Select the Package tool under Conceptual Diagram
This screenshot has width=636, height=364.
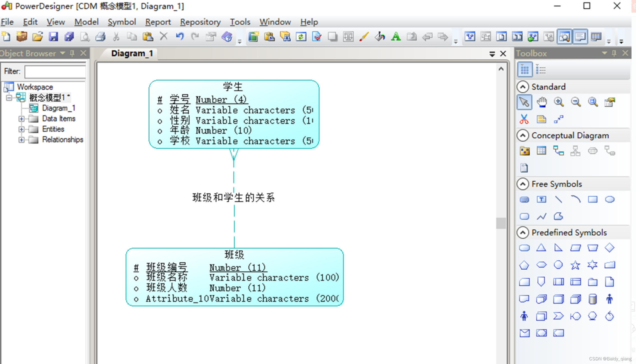point(524,151)
